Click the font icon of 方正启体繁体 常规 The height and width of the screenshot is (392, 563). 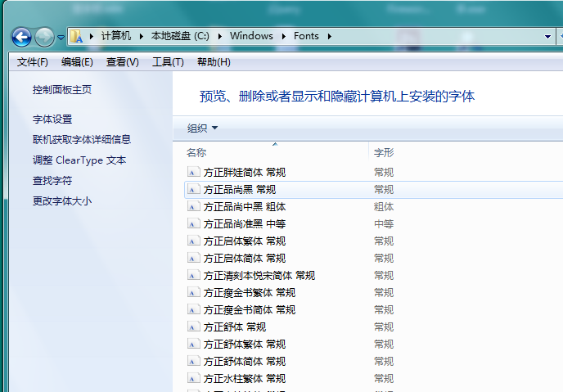[193, 241]
